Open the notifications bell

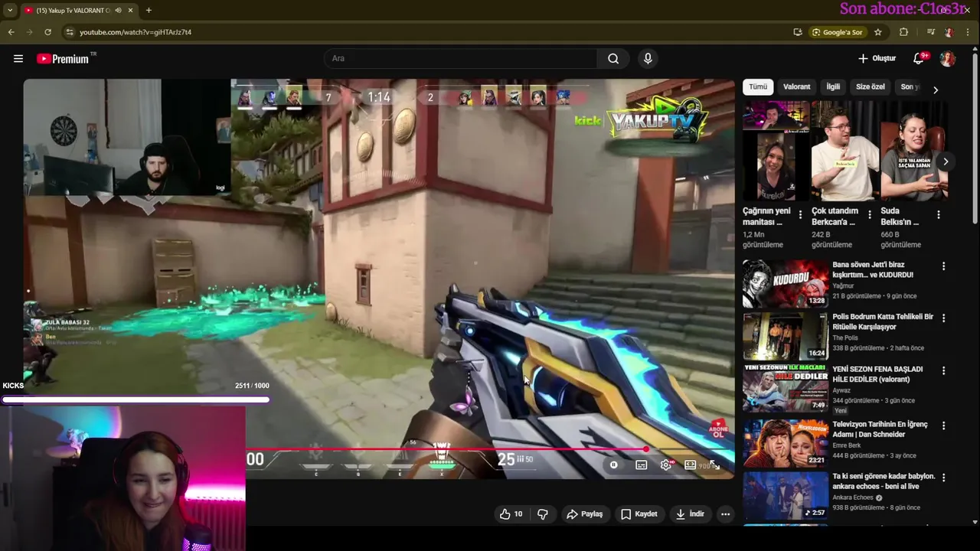tap(919, 58)
